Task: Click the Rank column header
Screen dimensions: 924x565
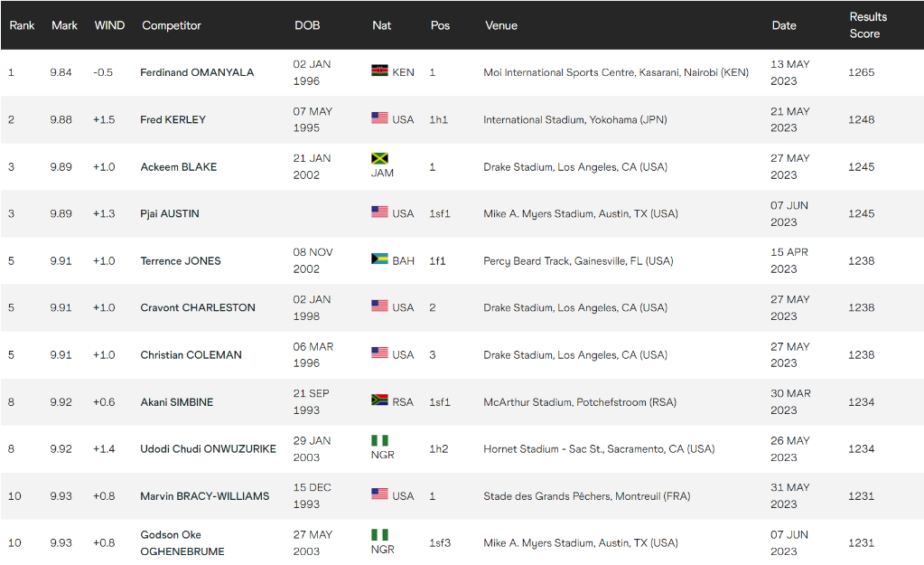Action: (x=22, y=25)
